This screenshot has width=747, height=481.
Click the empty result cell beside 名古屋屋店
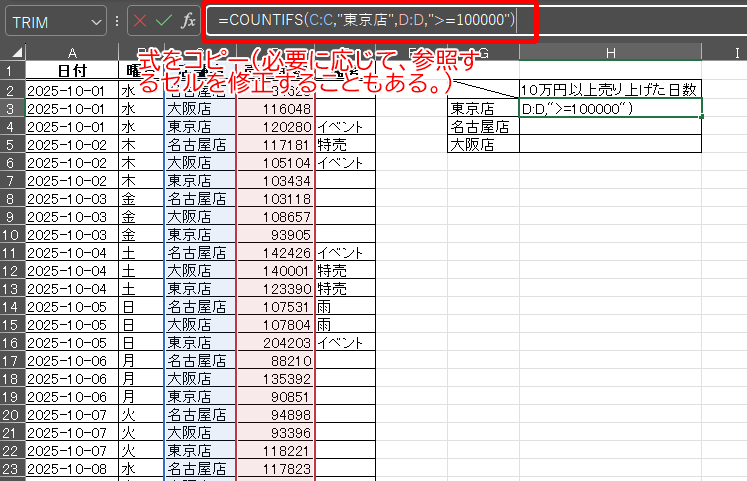tap(610, 126)
